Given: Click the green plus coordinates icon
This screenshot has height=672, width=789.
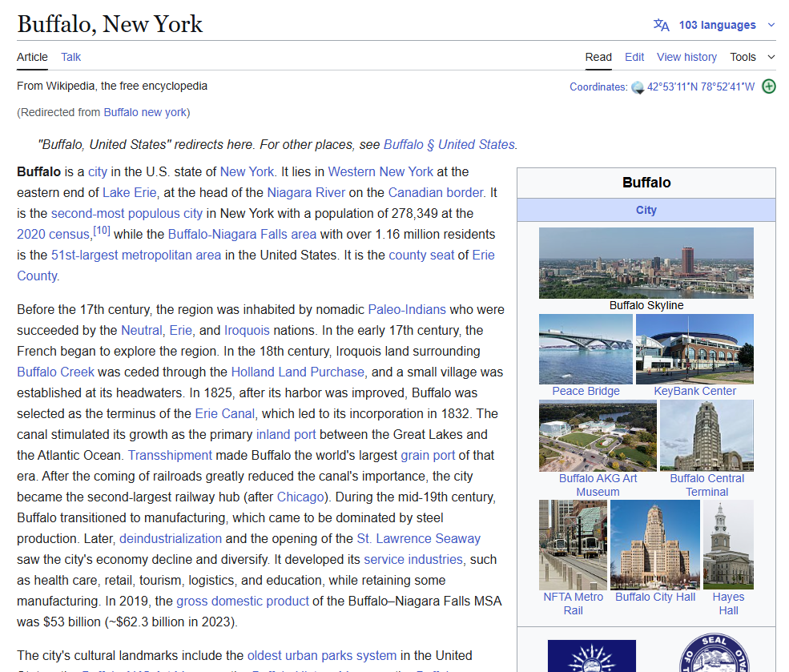Looking at the screenshot, I should pos(769,87).
